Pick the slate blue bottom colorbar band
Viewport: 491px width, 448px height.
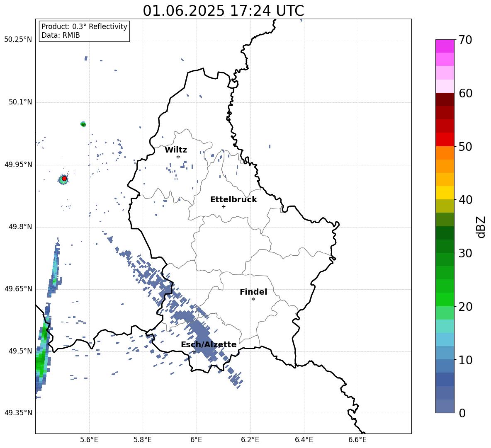[445, 407]
